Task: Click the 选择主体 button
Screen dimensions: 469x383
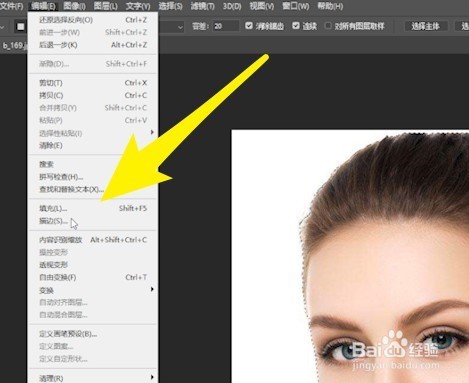Action: click(425, 26)
